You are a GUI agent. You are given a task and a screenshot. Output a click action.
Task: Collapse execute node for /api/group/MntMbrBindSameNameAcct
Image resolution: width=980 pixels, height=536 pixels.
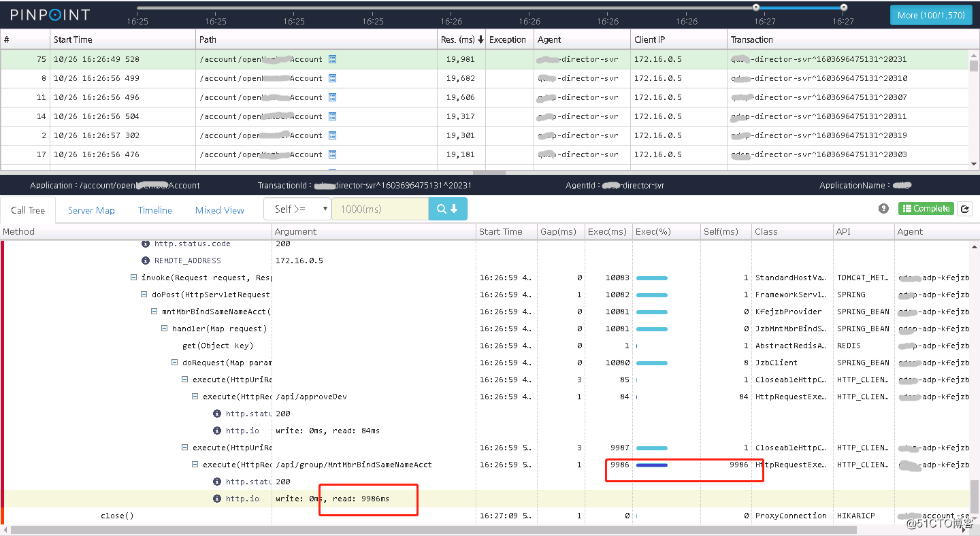pos(195,465)
